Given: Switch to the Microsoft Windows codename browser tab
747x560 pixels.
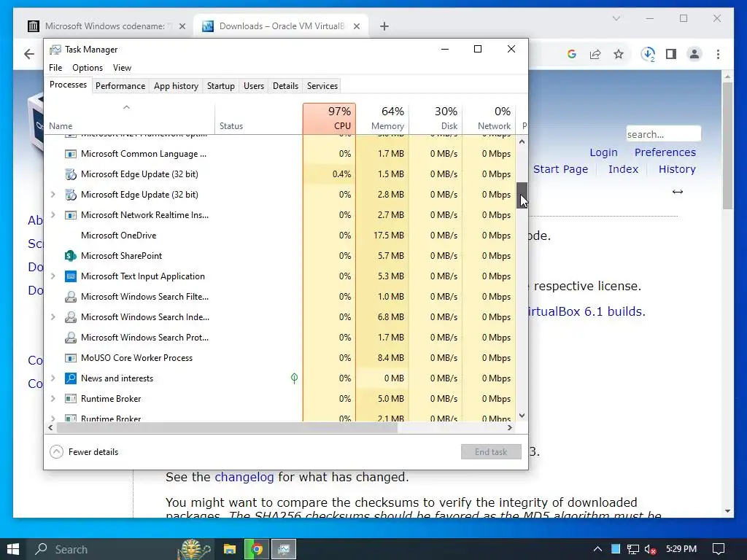Looking at the screenshot, I should click(106, 26).
